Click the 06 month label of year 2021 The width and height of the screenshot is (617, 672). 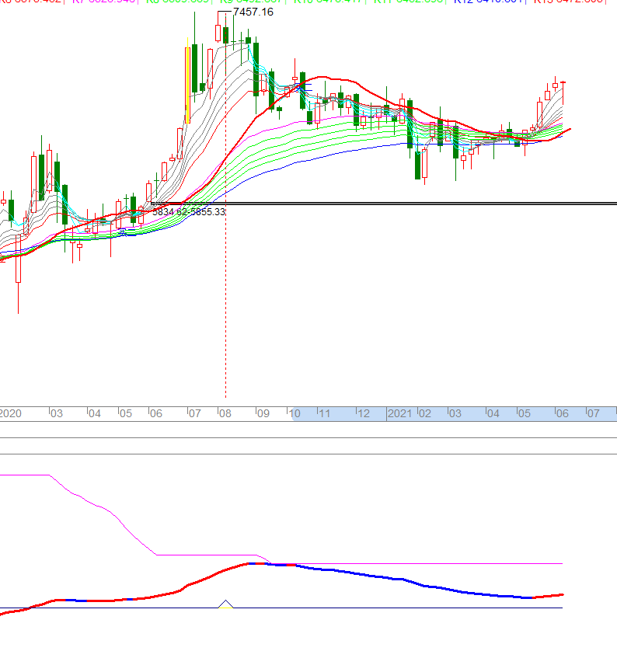(562, 413)
